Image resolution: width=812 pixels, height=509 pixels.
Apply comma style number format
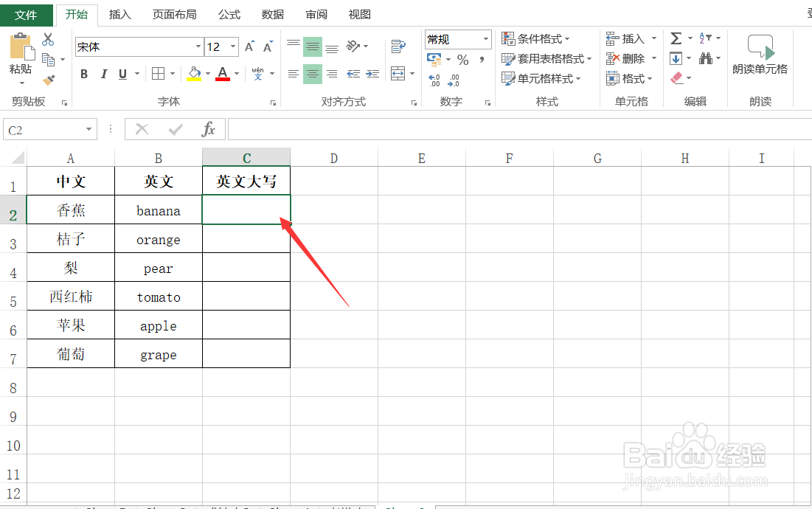(x=482, y=60)
